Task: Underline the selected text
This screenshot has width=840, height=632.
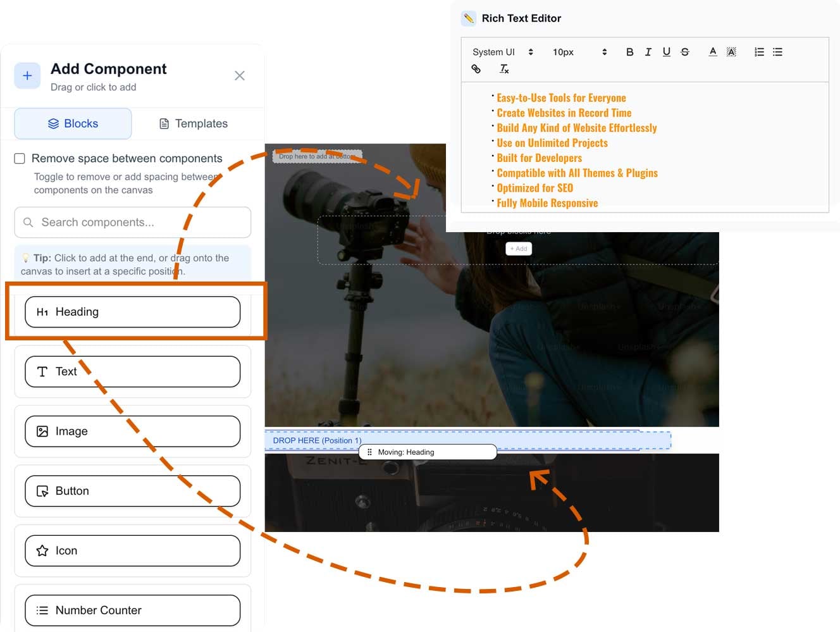Action: (x=666, y=52)
